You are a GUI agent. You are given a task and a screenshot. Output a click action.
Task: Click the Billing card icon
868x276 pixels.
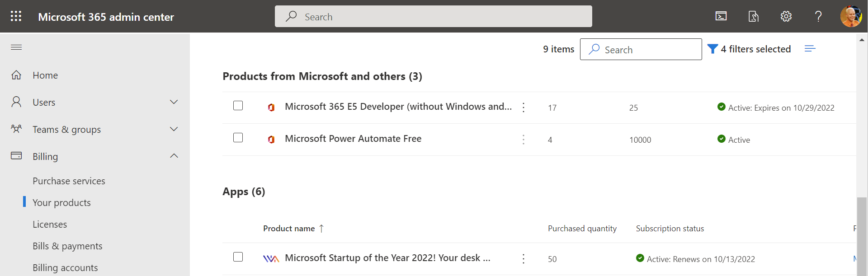coord(16,156)
